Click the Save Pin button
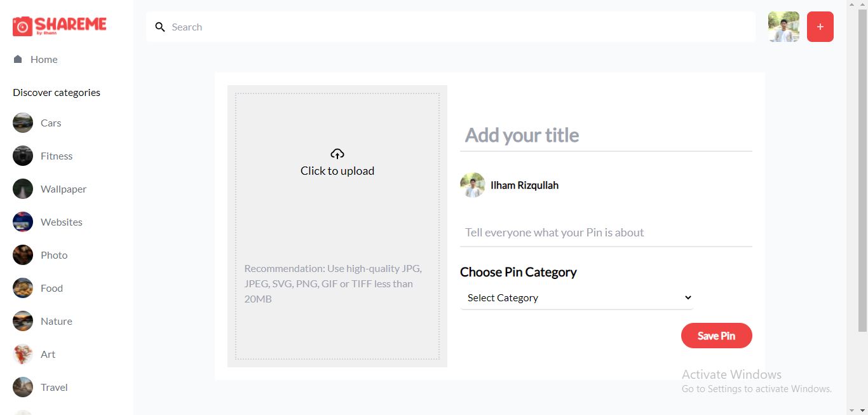Screen dimensions: 868x415 (x=716, y=336)
